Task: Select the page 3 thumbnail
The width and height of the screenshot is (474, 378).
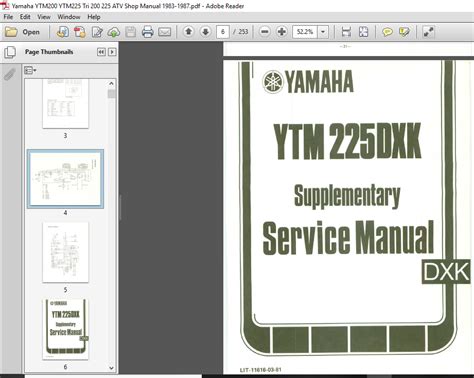Action: coord(65,104)
